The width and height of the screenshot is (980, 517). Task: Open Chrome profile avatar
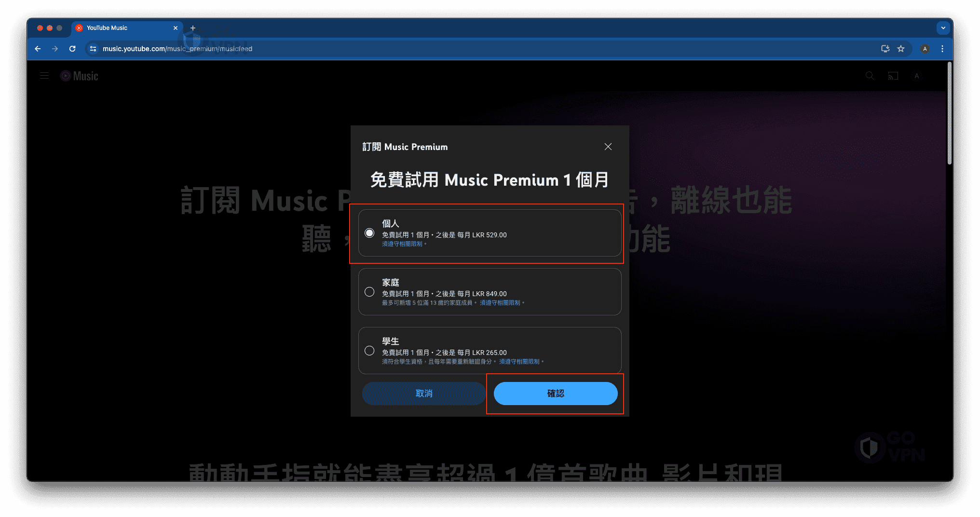pos(925,49)
